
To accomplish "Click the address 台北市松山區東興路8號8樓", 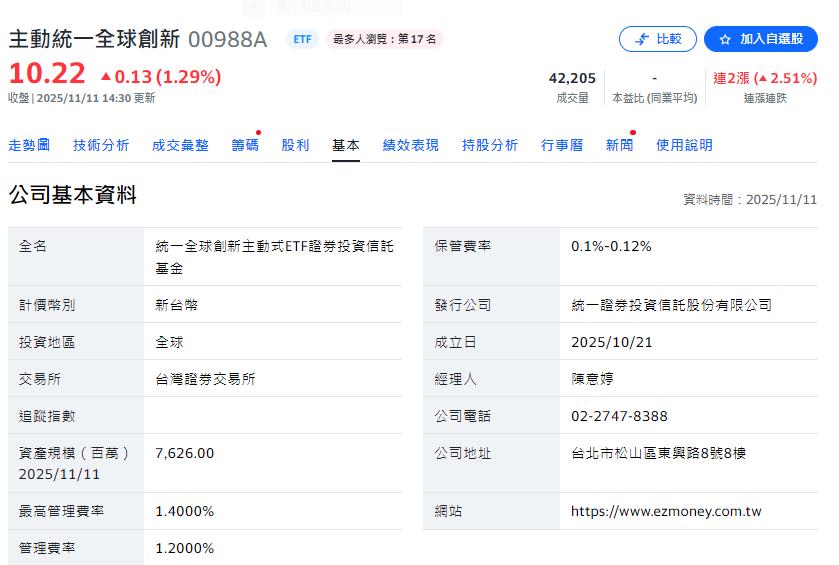I will point(659,453).
